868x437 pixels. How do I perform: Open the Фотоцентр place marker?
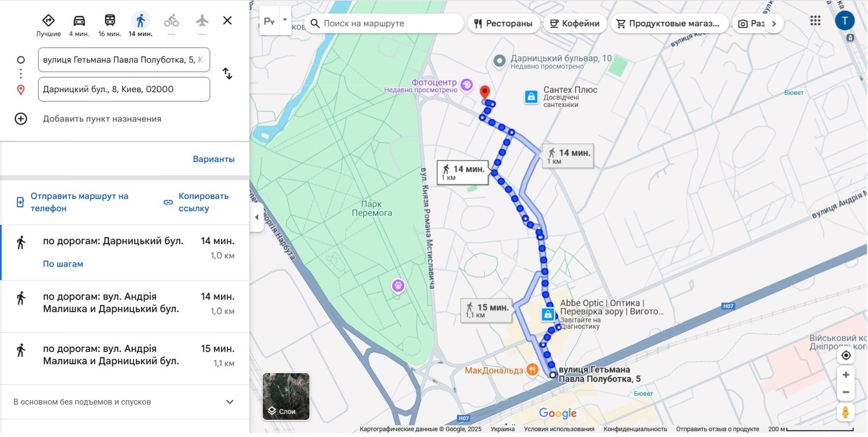(467, 84)
